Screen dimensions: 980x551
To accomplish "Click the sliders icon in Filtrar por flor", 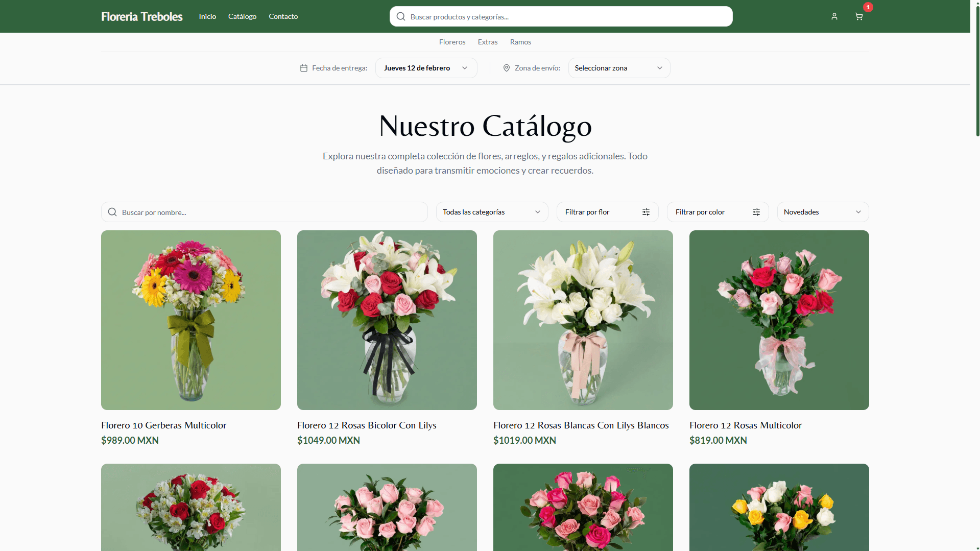I will point(646,212).
